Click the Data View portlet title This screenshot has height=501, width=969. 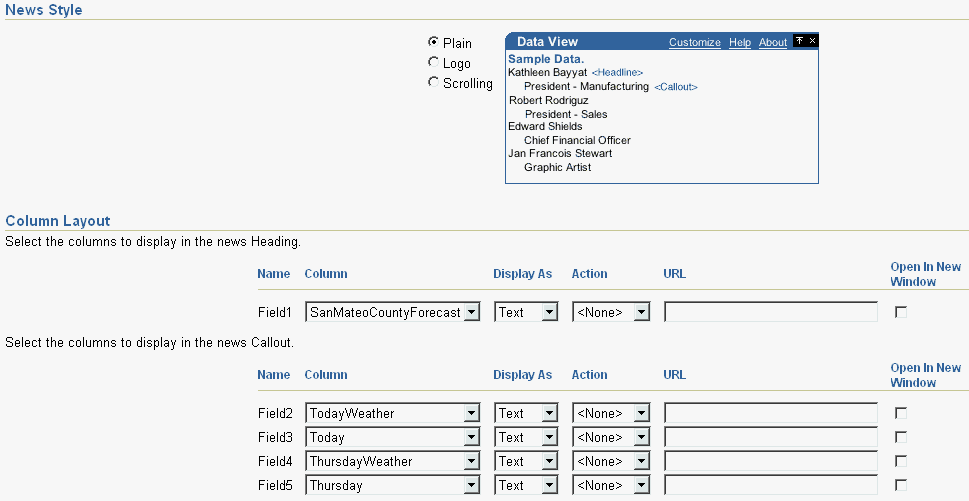547,41
